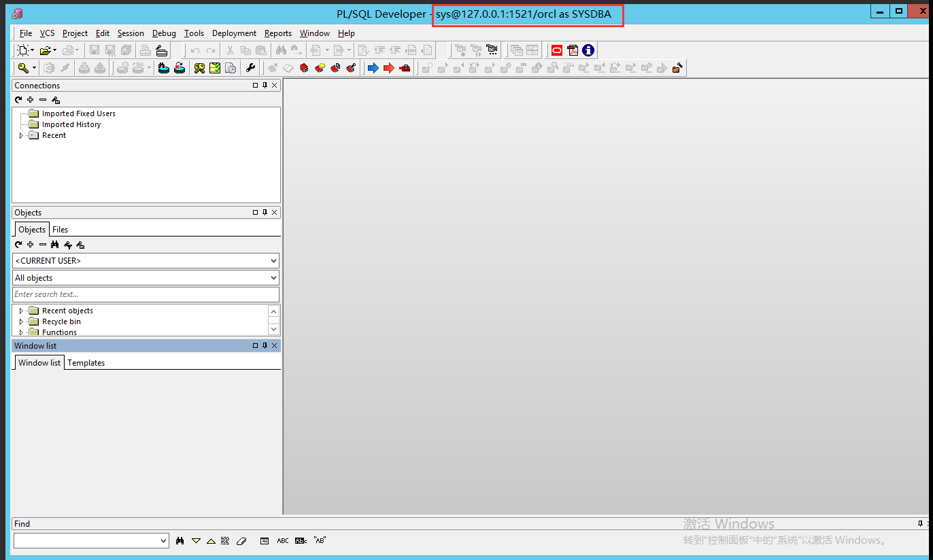Image resolution: width=933 pixels, height=560 pixels.
Task: Click the Find binoculars icon in Find bar
Action: tap(180, 541)
